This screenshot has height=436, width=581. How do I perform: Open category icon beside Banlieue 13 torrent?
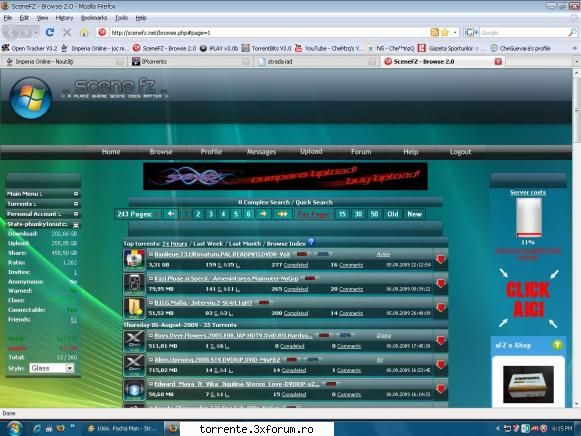pyautogui.click(x=134, y=259)
